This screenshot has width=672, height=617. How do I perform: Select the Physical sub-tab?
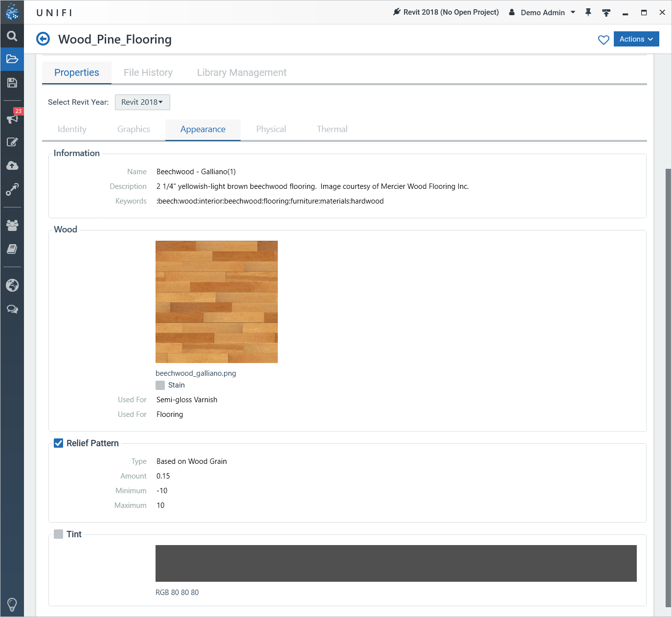point(271,129)
